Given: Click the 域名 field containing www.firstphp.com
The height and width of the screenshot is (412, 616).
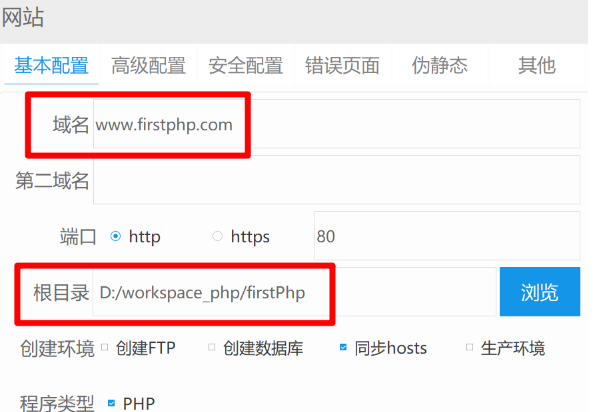Looking at the screenshot, I should (x=336, y=125).
